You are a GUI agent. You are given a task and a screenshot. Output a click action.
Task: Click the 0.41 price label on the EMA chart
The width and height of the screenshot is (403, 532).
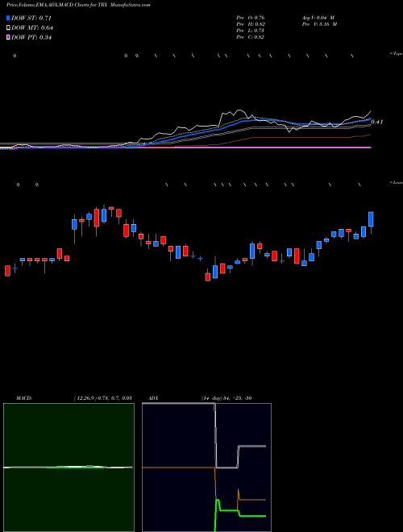(377, 122)
